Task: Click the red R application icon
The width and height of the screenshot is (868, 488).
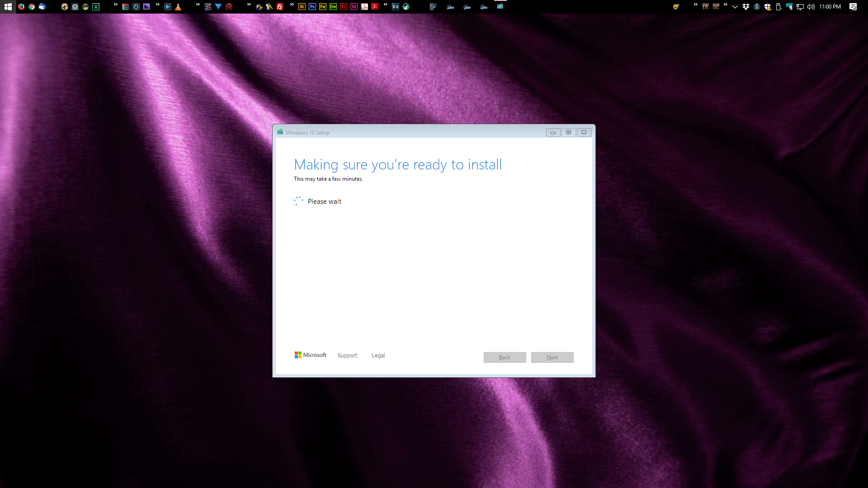Action: pyautogui.click(x=229, y=7)
